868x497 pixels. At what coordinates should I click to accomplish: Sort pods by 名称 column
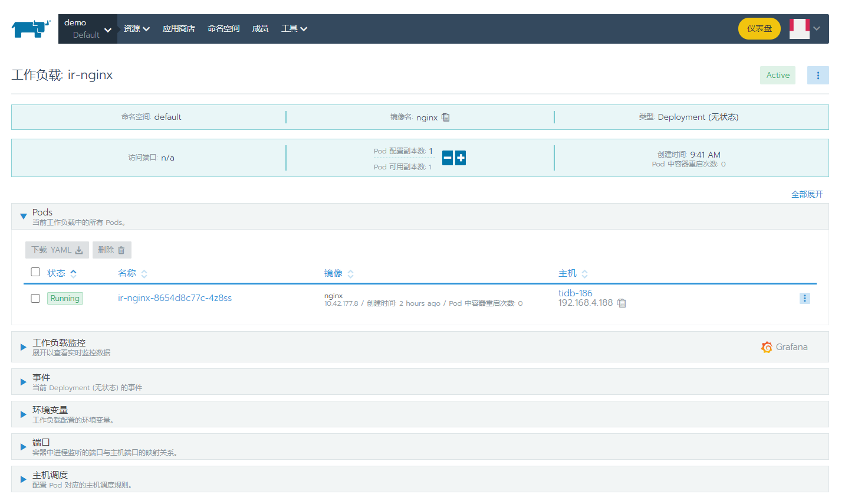click(x=133, y=273)
